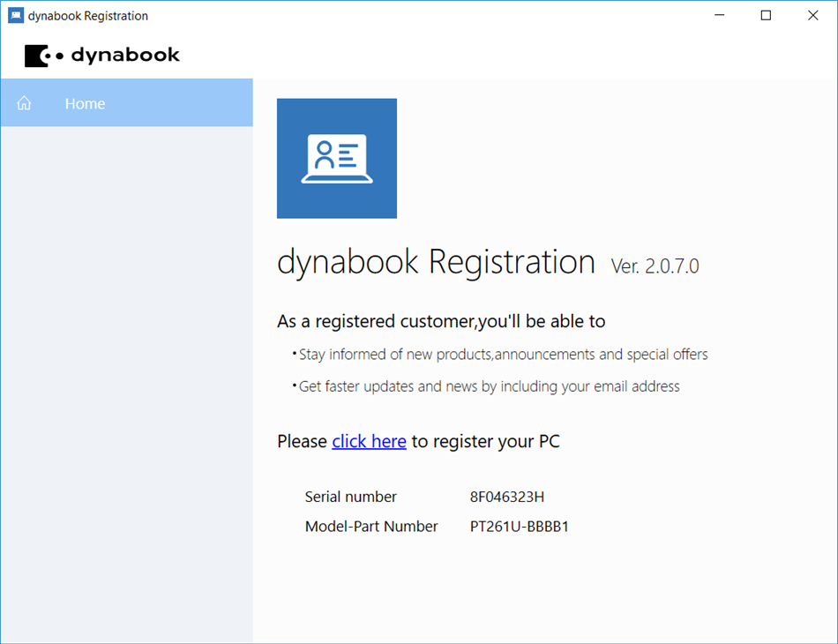Click the 'Ver. 2.0.7.0' version text
838x644 pixels.
click(x=655, y=266)
